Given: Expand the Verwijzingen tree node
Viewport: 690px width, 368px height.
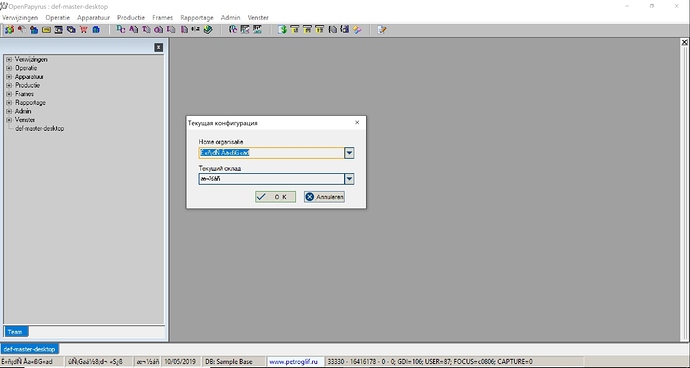Looking at the screenshot, I should [9, 59].
